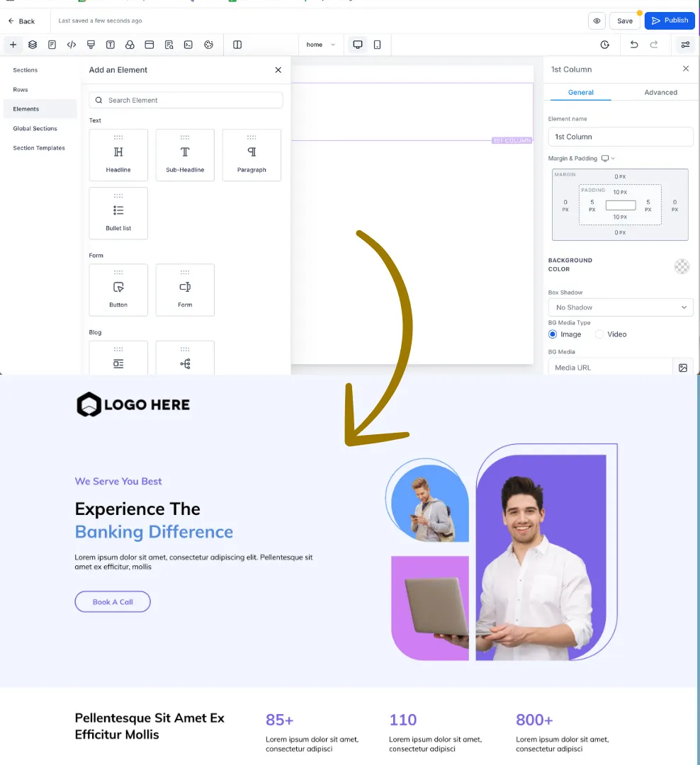Image resolution: width=700 pixels, height=765 pixels.
Task: Open the terminal tracking code icon
Action: click(188, 45)
